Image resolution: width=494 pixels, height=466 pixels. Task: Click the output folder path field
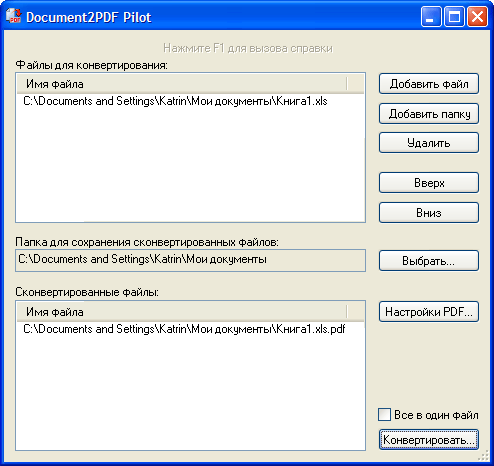click(x=190, y=260)
